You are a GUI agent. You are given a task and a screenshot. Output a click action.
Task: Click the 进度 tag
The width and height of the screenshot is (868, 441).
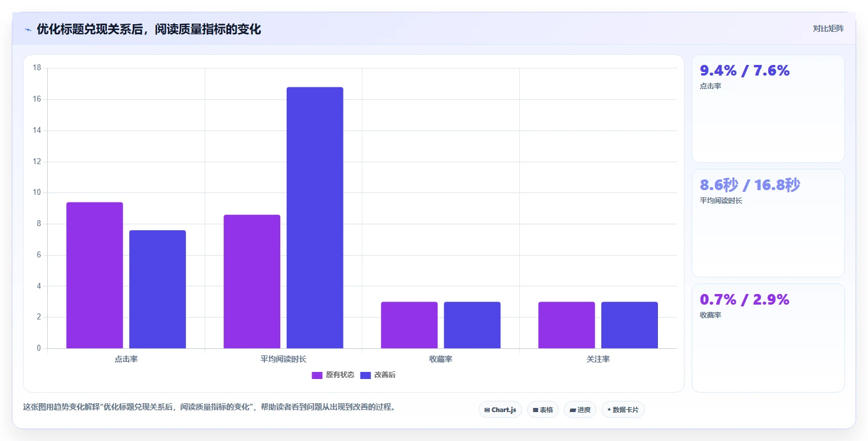point(580,410)
